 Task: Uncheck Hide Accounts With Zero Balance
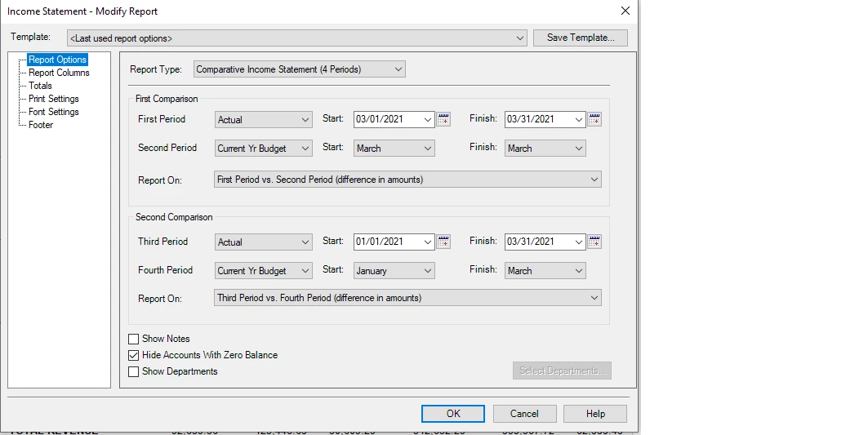[x=133, y=355]
